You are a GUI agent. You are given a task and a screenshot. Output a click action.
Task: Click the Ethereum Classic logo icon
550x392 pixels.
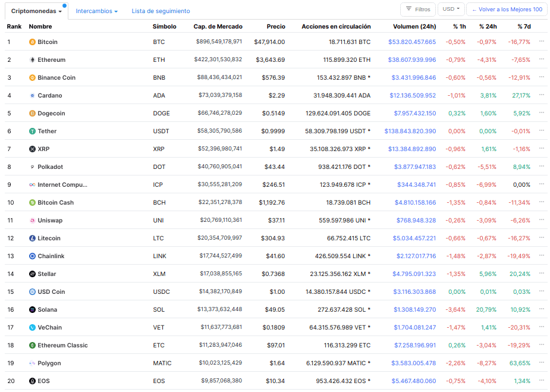tap(32, 346)
